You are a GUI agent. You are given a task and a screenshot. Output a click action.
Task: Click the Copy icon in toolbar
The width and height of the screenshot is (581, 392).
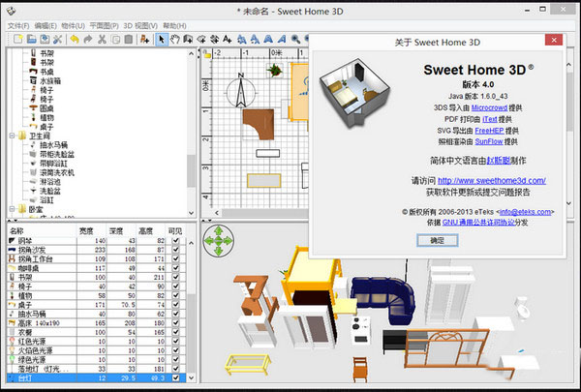pos(115,39)
